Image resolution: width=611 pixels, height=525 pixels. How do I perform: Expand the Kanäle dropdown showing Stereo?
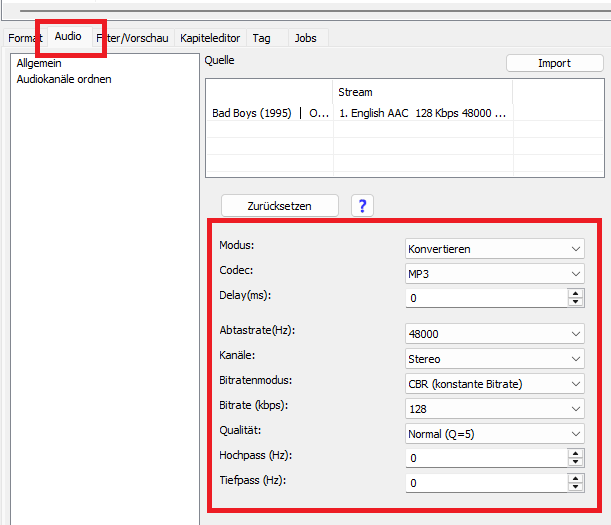[494, 359]
